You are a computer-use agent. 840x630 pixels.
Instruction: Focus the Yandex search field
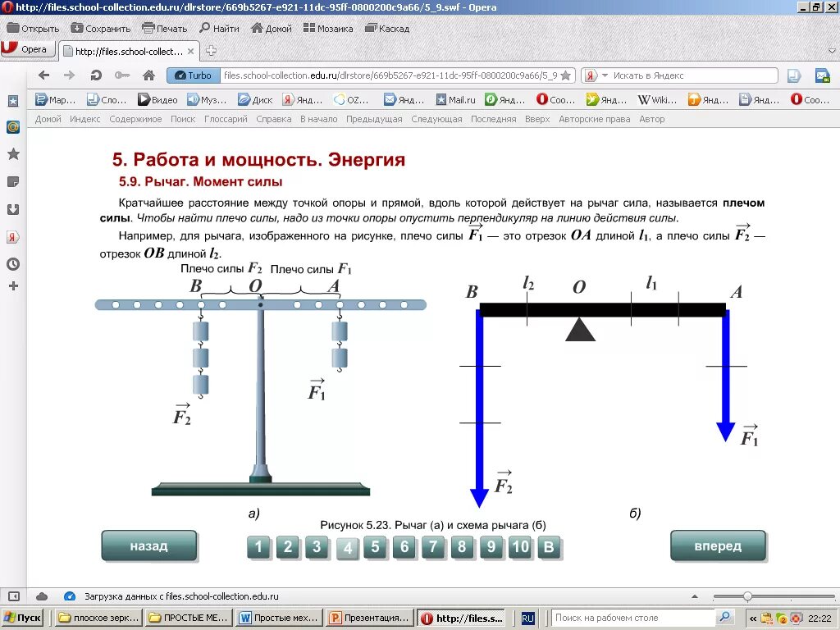click(x=694, y=75)
